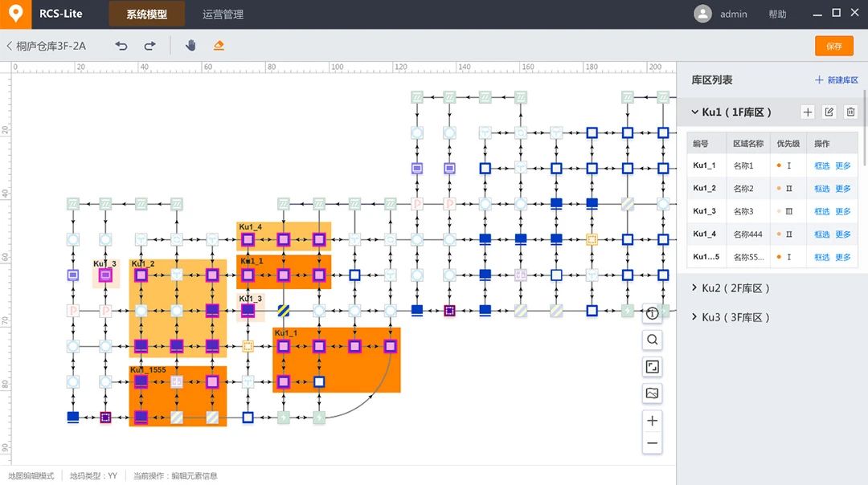Click 框选 link for Ku1_2 row
Viewport: 868px width, 485px height.
coord(821,189)
